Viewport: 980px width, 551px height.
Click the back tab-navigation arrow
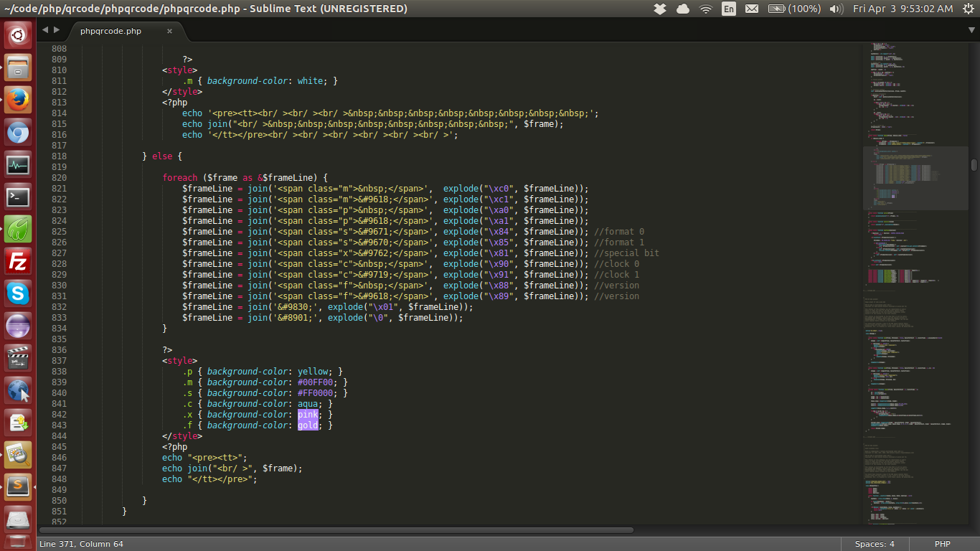coord(44,31)
